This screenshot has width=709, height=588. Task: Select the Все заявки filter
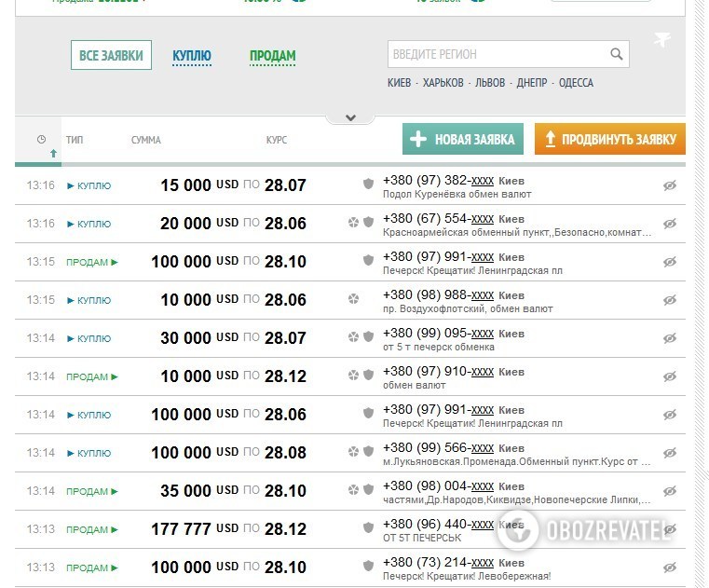[111, 56]
